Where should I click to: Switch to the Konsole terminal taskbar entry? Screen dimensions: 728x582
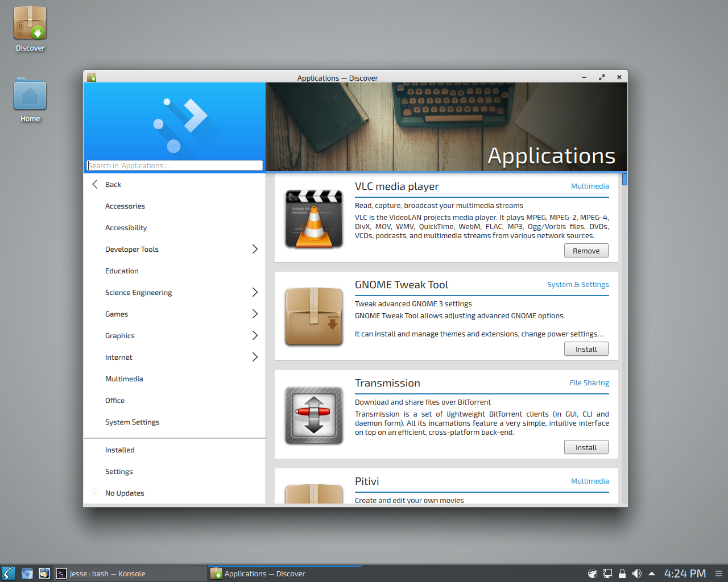(130, 573)
